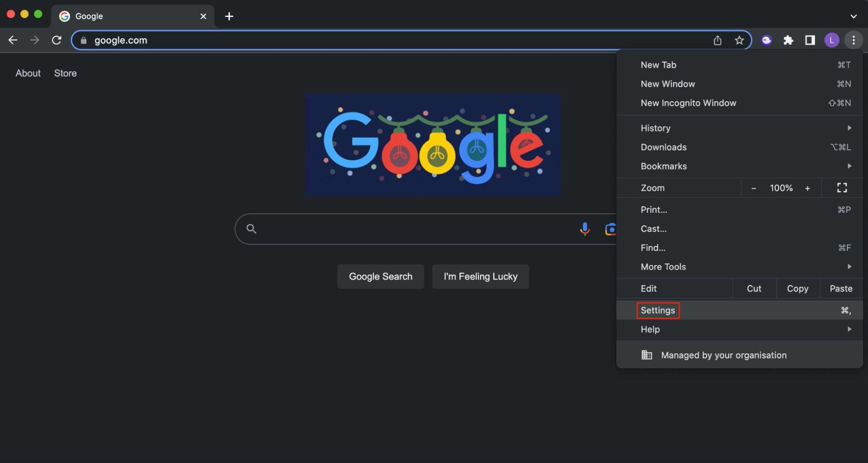Close the Google tab
The height and width of the screenshot is (463, 868).
click(x=203, y=16)
